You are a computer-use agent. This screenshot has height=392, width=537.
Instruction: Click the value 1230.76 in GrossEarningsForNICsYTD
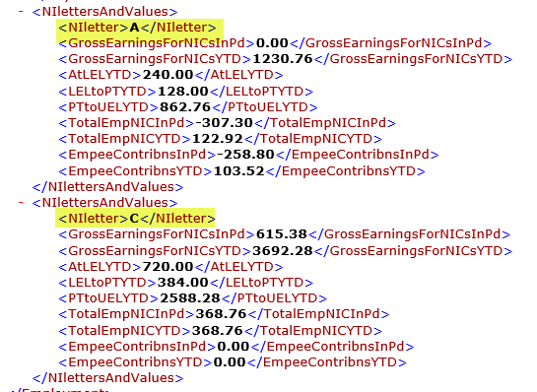click(x=283, y=59)
